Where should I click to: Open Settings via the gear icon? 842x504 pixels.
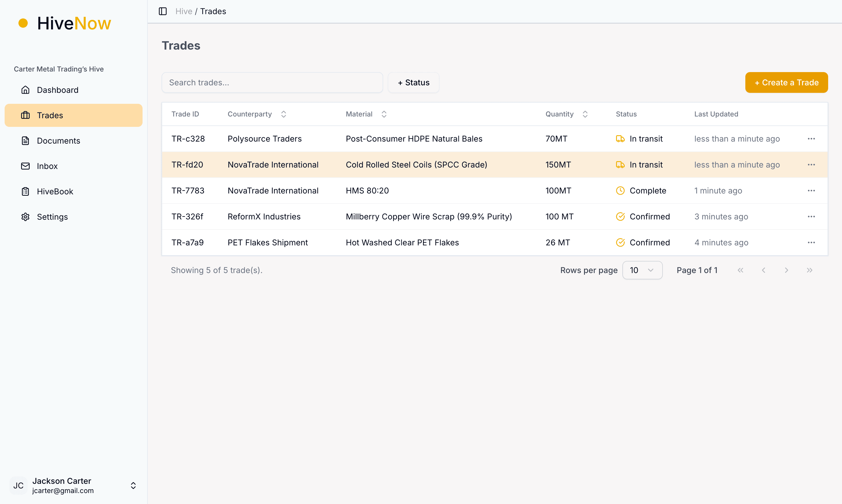pyautogui.click(x=26, y=217)
